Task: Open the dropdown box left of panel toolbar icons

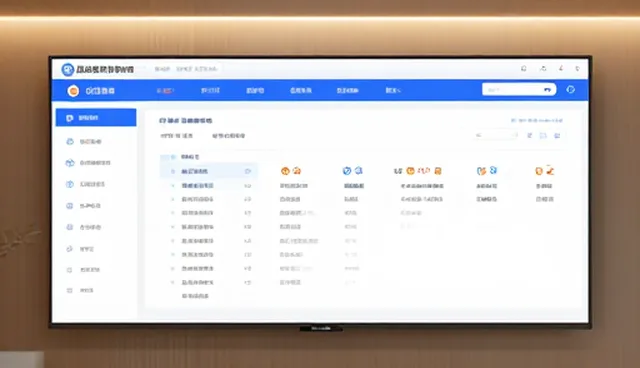Action: coord(496,135)
